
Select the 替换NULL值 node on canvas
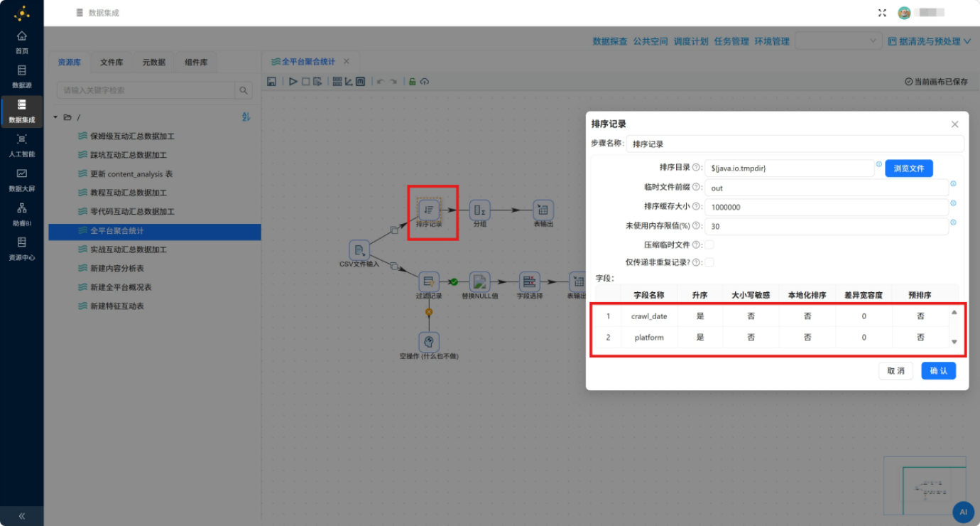click(480, 281)
